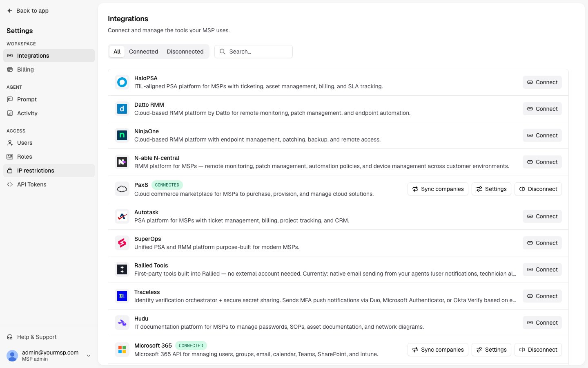Click the Microsoft 365 logo icon

[122, 350]
